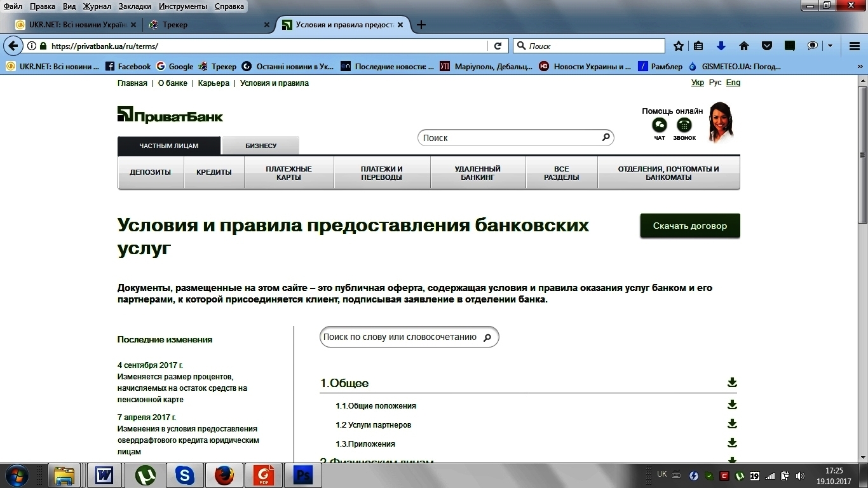Open the ДЕПОЗИТЫ navigation section
The height and width of the screenshot is (488, 868).
point(151,172)
